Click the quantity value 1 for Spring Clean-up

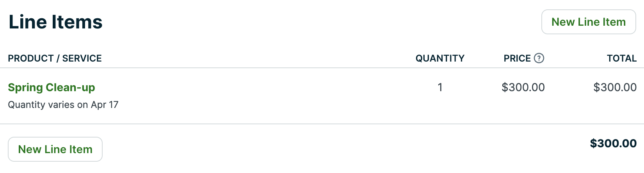click(x=440, y=87)
